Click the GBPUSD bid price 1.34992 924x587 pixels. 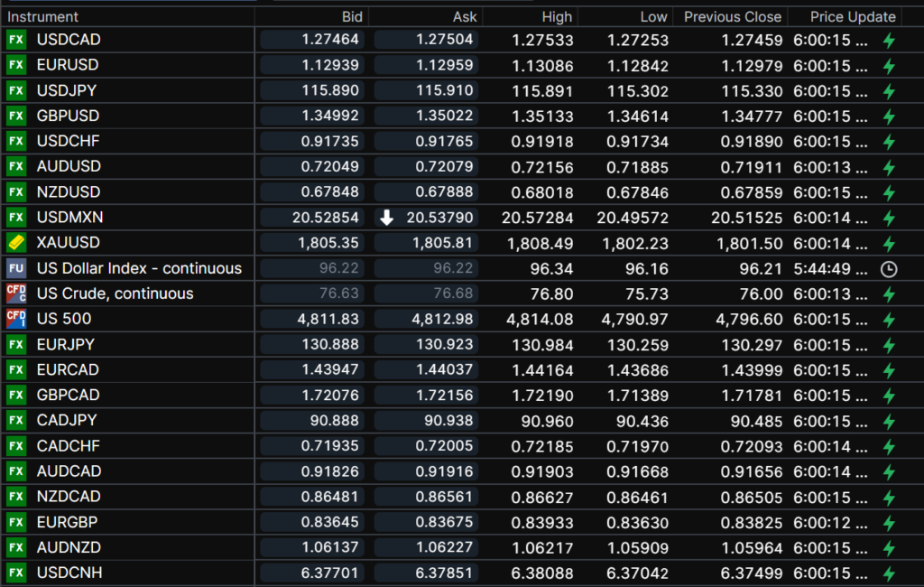(x=330, y=116)
